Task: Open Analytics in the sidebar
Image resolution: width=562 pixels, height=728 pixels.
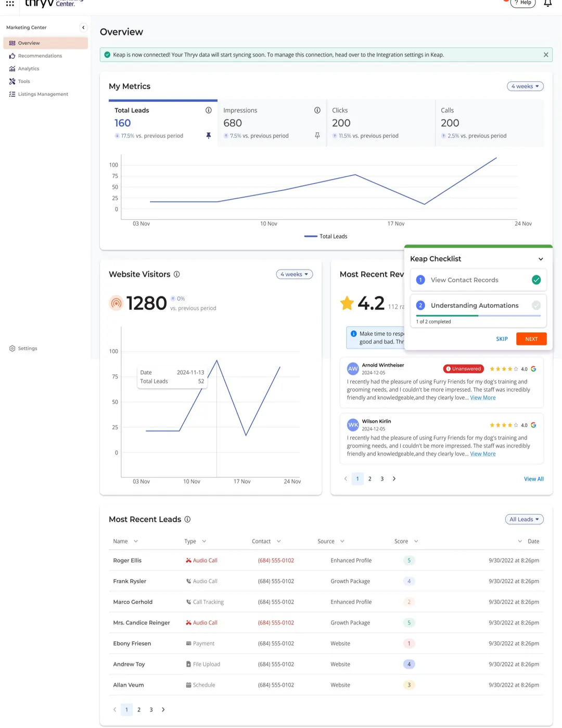Action: point(29,69)
